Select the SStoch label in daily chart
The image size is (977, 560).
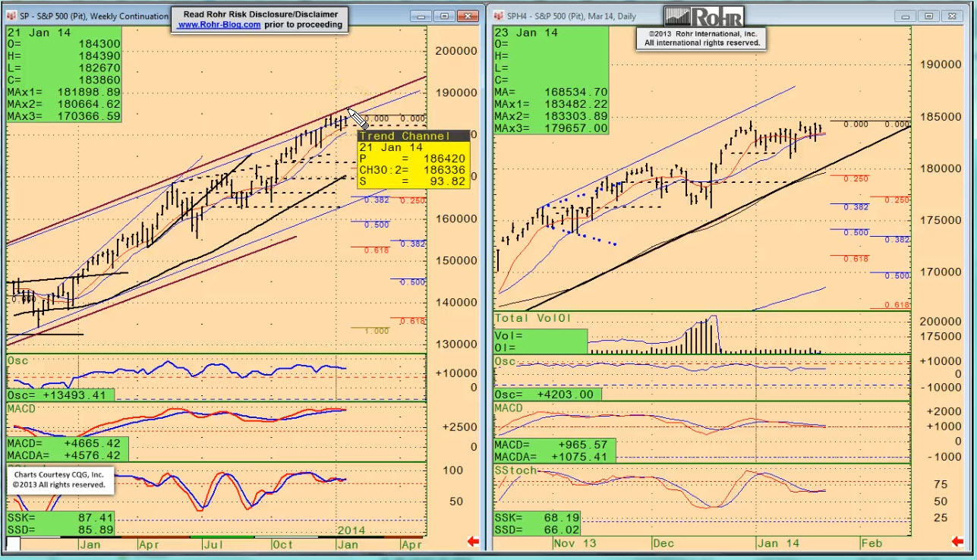click(x=515, y=470)
